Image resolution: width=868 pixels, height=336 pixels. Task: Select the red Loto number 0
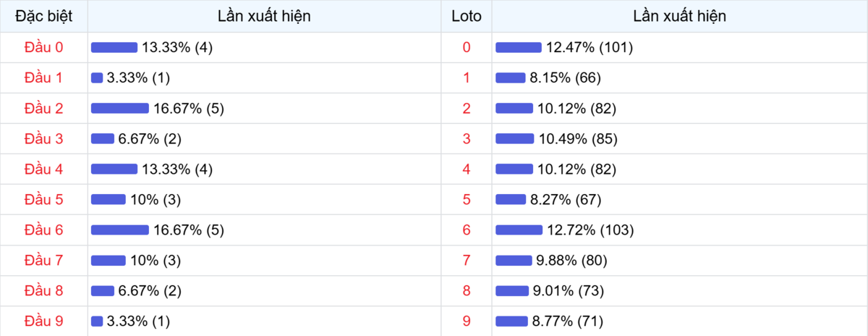coord(466,47)
